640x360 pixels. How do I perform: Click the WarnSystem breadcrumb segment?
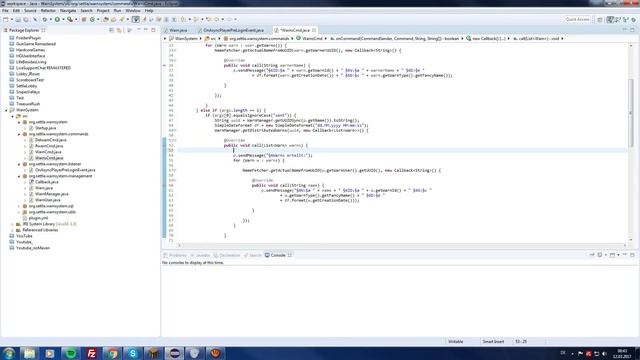coord(186,38)
